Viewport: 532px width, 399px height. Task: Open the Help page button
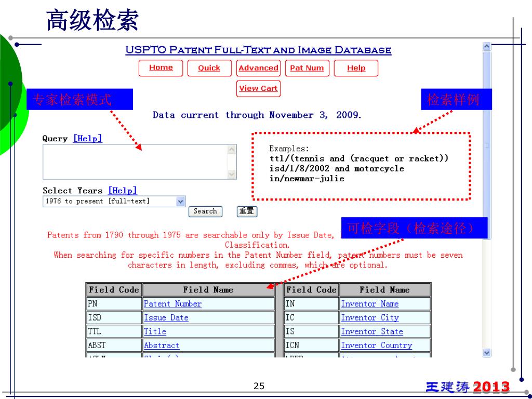tap(356, 68)
